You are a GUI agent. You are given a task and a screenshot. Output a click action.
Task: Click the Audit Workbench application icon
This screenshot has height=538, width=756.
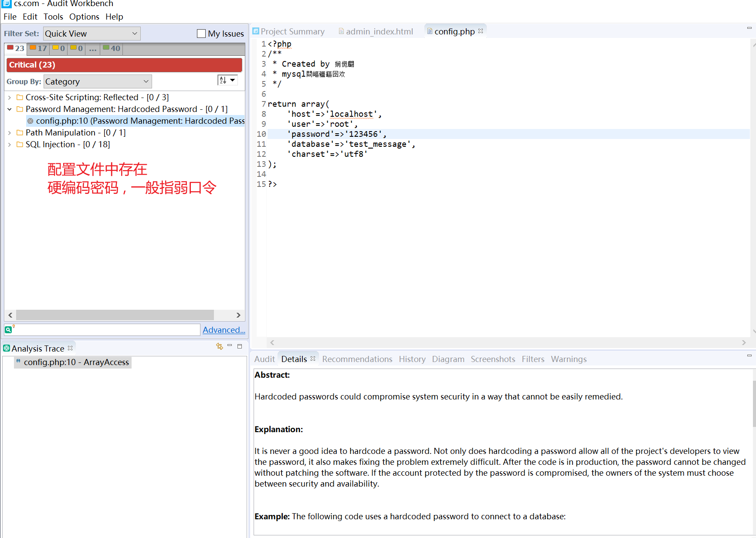pyautogui.click(x=7, y=3)
